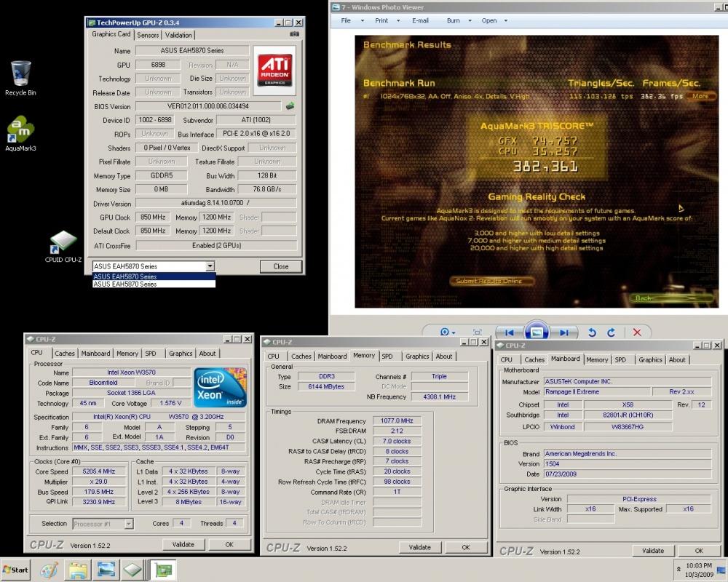The image size is (728, 582).
Task: Click the Core Speed 5205.4 MHz value
Action: (98, 471)
